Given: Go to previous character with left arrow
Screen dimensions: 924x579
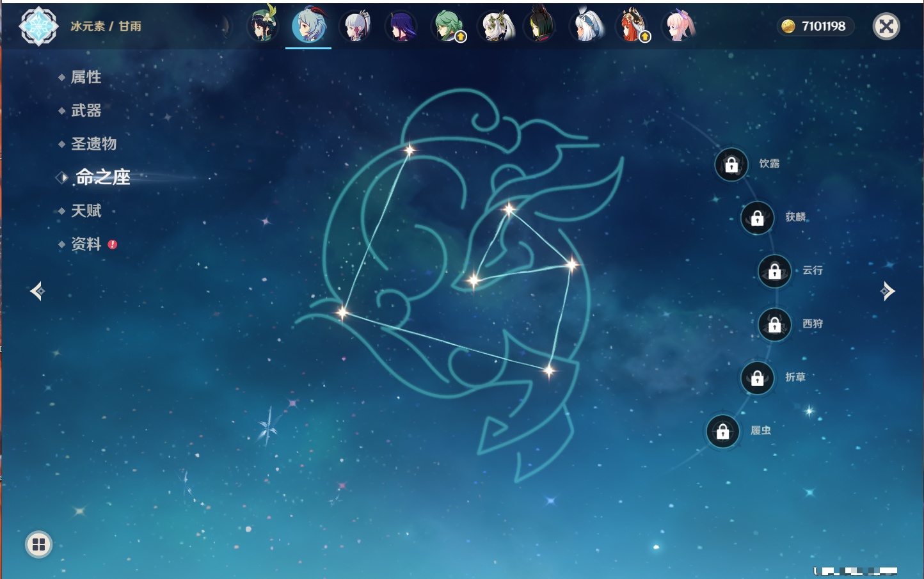Looking at the screenshot, I should [37, 291].
